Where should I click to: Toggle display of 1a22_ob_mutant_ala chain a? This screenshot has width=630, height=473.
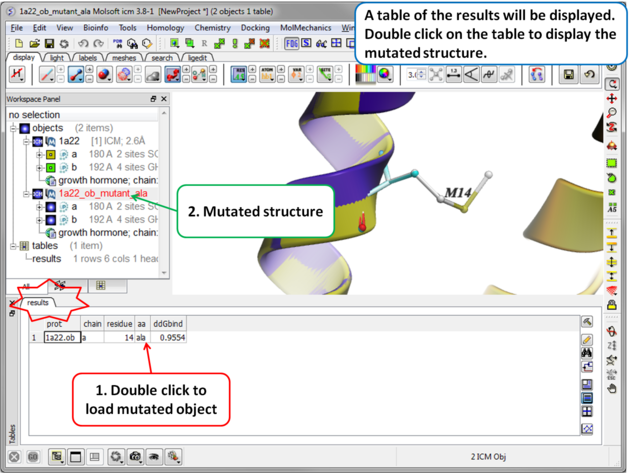click(x=50, y=207)
